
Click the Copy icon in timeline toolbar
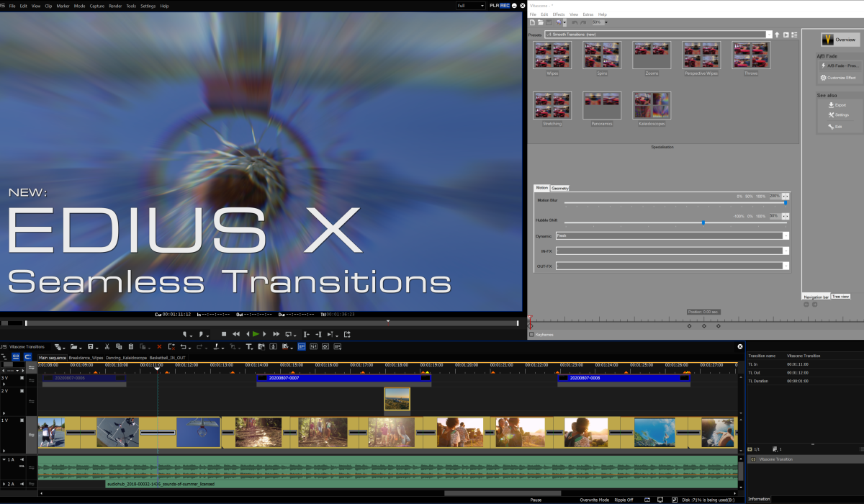click(119, 346)
